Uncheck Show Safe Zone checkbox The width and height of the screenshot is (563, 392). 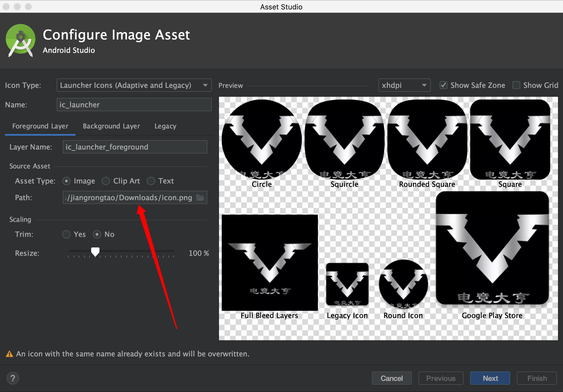pyautogui.click(x=444, y=85)
